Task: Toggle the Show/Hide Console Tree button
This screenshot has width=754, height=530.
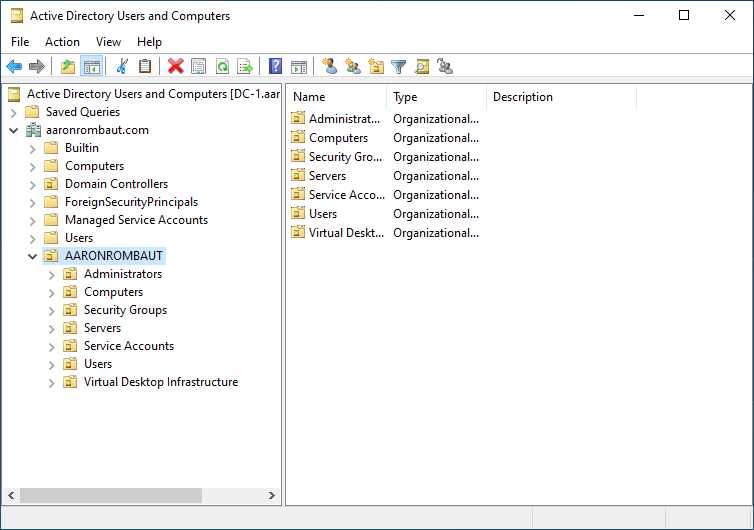Action: pos(91,67)
